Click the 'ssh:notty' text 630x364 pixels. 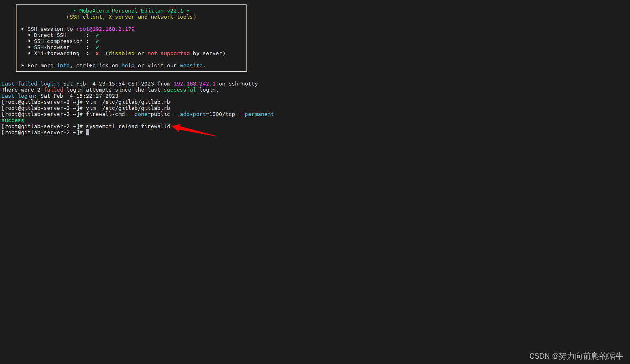click(243, 84)
